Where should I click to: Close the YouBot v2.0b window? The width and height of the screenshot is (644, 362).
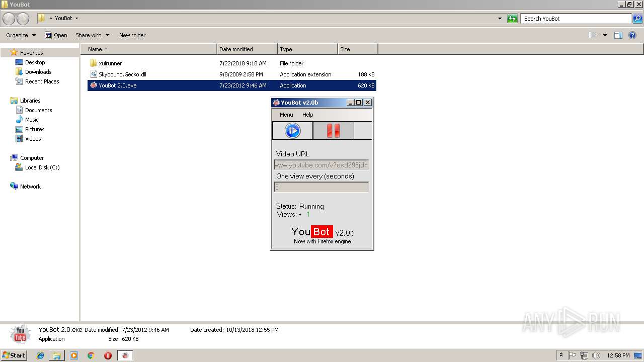click(x=368, y=103)
